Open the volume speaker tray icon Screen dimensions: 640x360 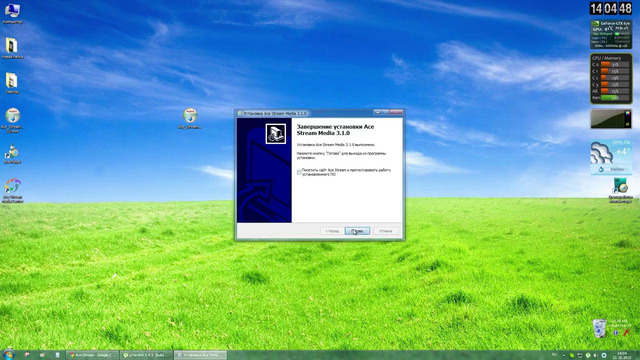[596, 356]
